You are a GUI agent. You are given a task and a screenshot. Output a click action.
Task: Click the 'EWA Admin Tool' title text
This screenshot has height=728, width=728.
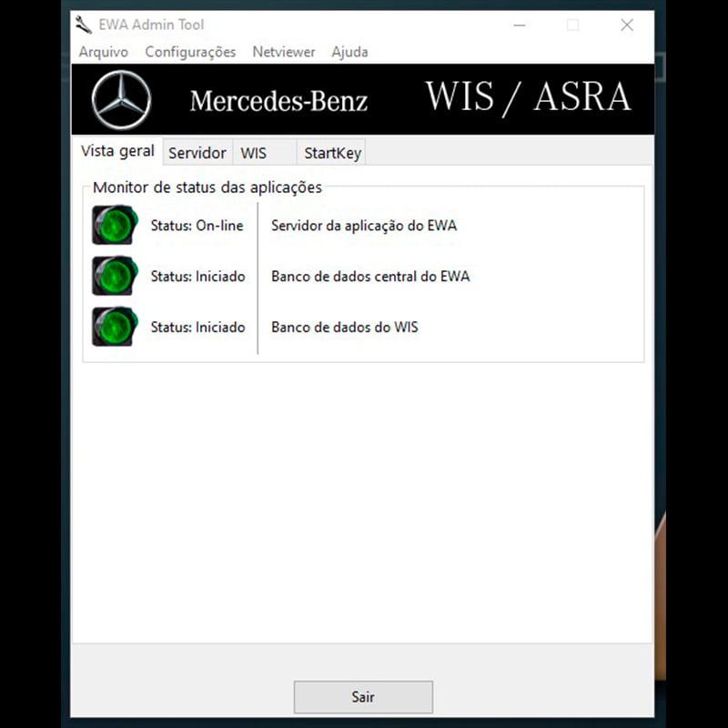tap(151, 25)
